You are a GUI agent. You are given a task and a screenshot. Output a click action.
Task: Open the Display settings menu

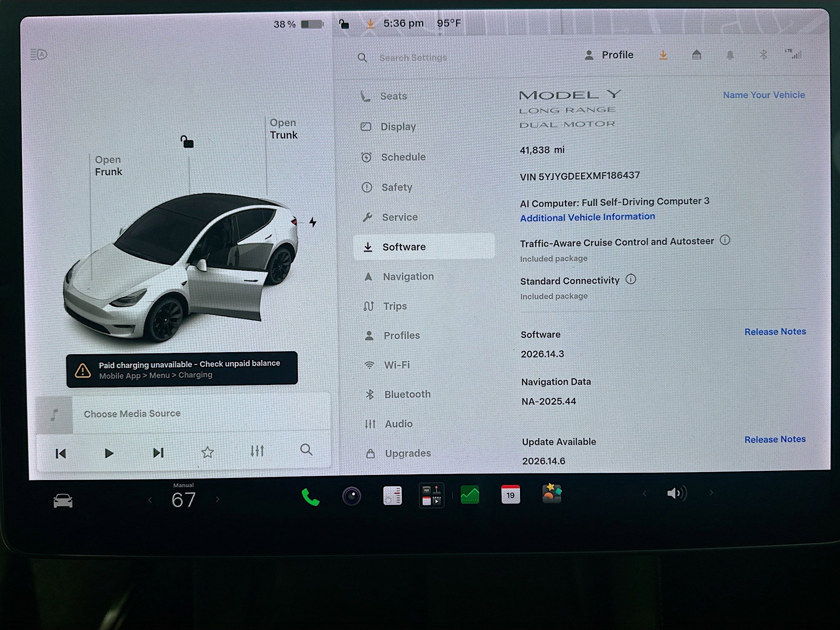[388, 127]
